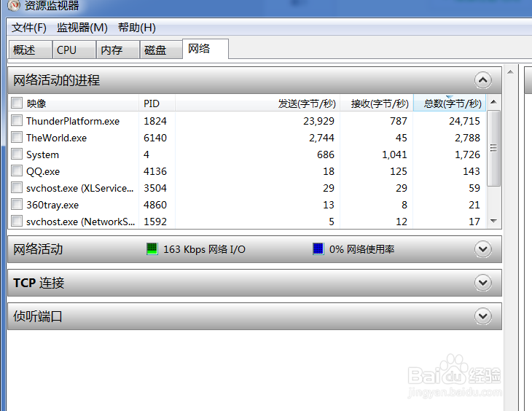Open the 文件(F) menu
This screenshot has width=532, height=411.
(x=29, y=28)
